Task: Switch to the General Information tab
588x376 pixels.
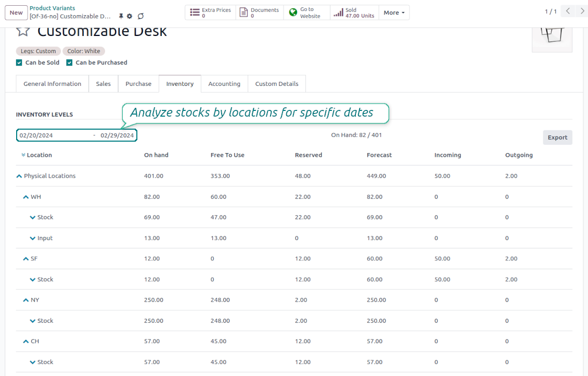Action: [x=52, y=84]
